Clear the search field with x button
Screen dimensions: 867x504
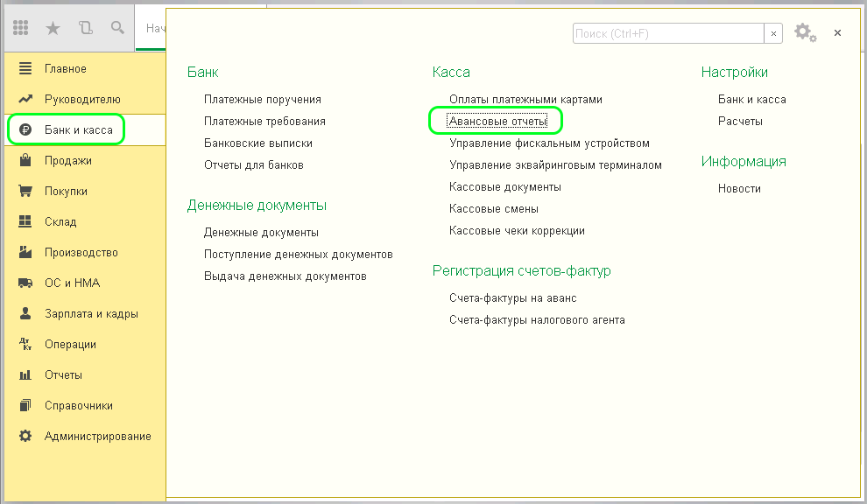[773, 33]
